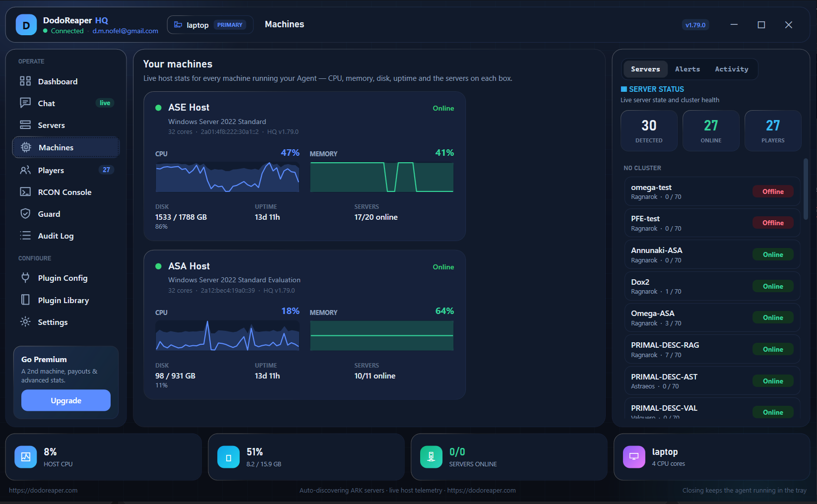Click the Upgrade button

[x=66, y=400]
